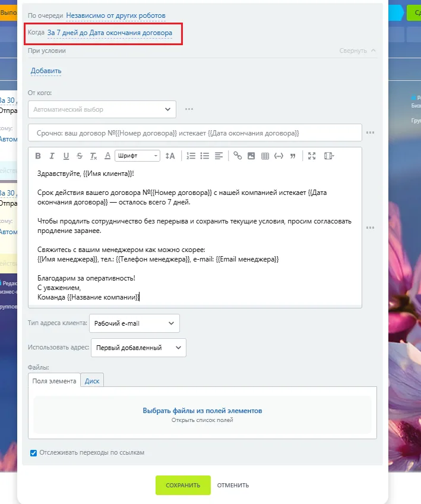
Task: Click Независимо от других роботов link
Action: 116,15
